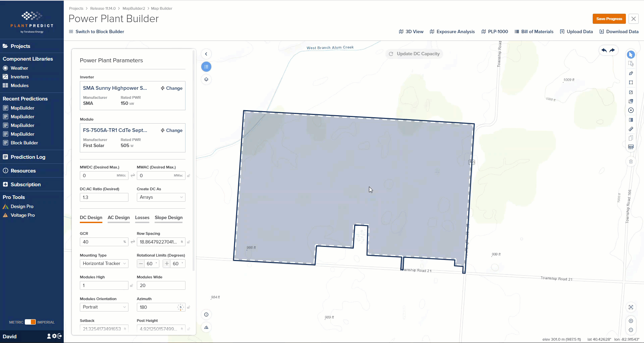Open the map layers button

[206, 79]
